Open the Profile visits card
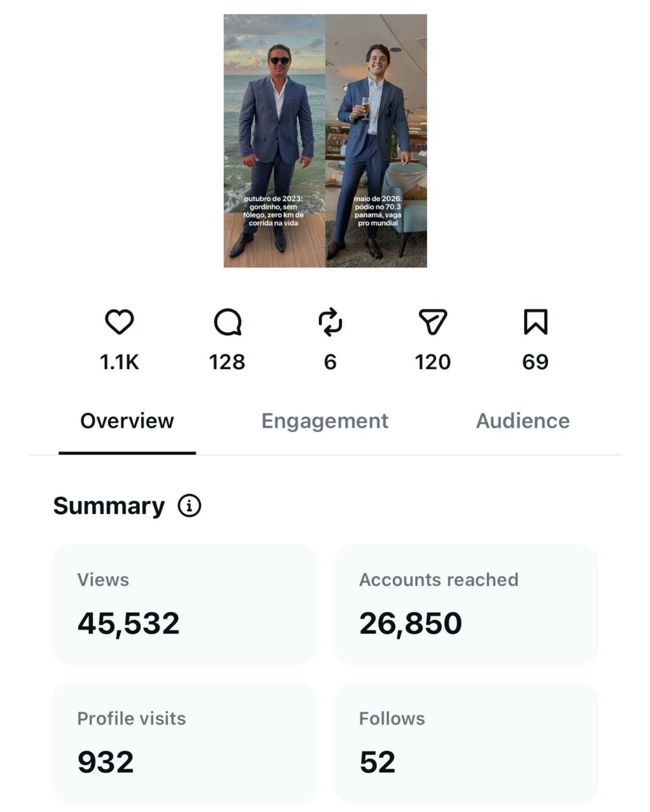The image size is (650, 812). pyautogui.click(x=185, y=743)
